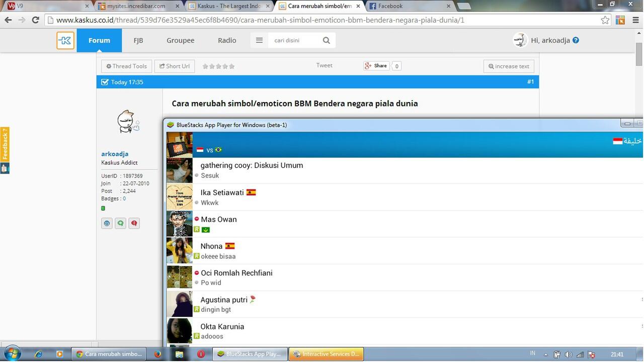Open Okta Karunia contact
This screenshot has height=363, width=644.
pos(405,331)
